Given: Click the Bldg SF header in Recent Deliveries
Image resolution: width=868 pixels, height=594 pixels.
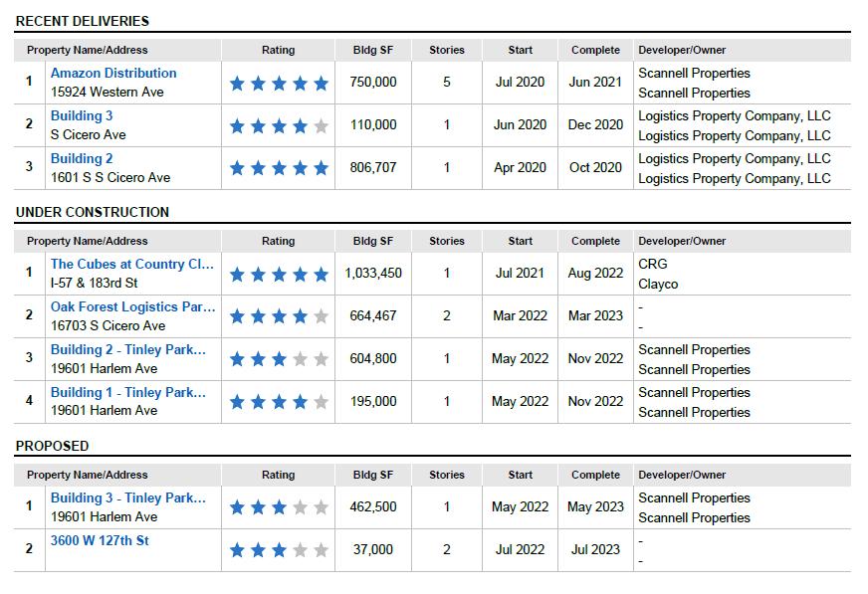Looking at the screenshot, I should pos(373,50).
